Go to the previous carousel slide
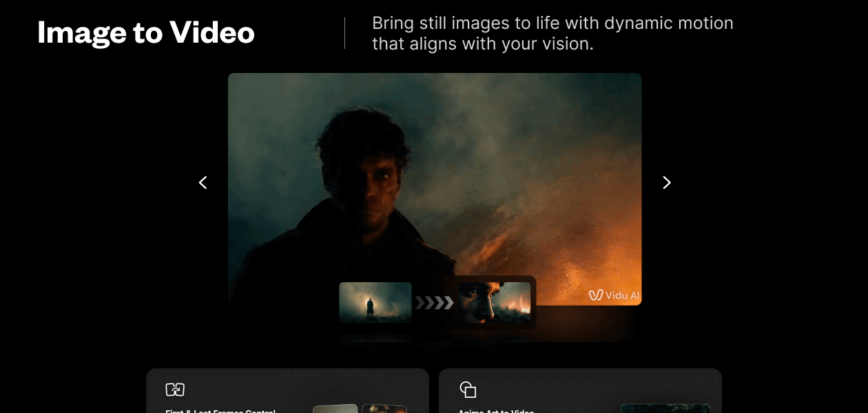This screenshot has width=868, height=413. pos(203,182)
